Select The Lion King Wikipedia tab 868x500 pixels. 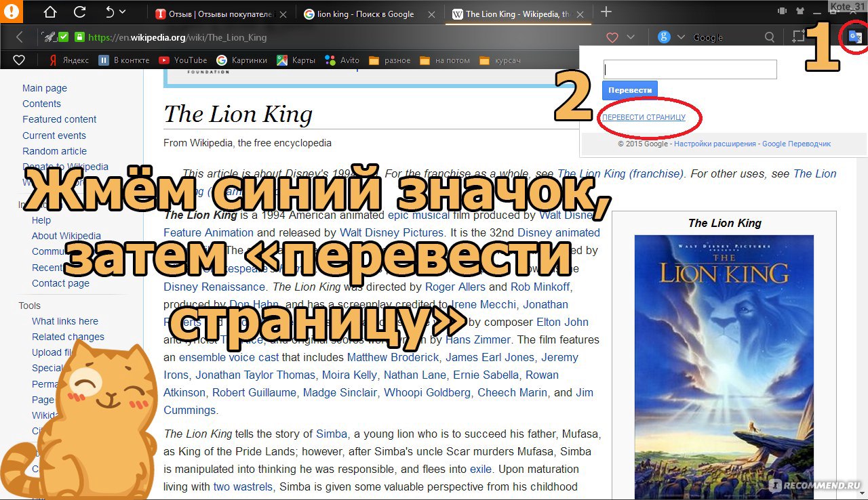[517, 14]
